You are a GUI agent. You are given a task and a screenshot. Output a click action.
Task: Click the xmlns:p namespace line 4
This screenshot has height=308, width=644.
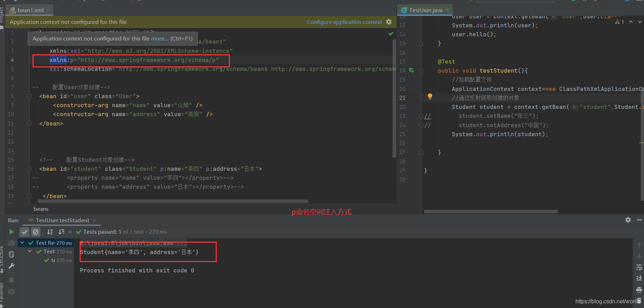(134, 60)
